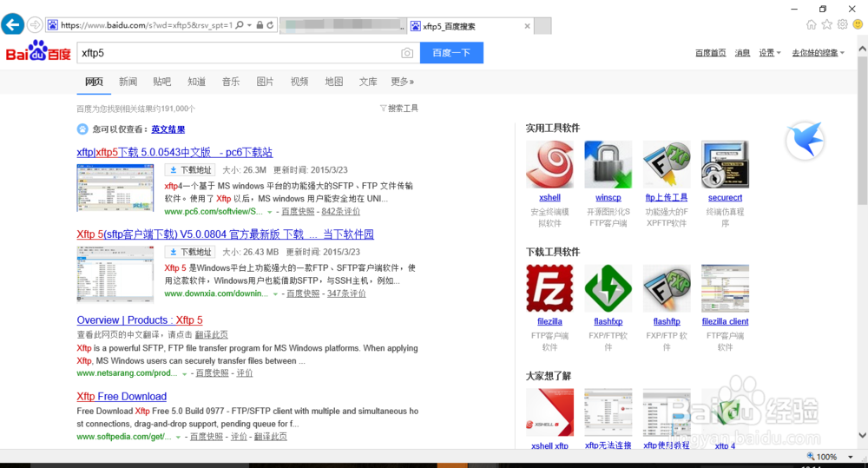Image resolution: width=868 pixels, height=468 pixels.
Task: Click the 当下软件园 result screenshot thumbnail
Action: point(115,274)
